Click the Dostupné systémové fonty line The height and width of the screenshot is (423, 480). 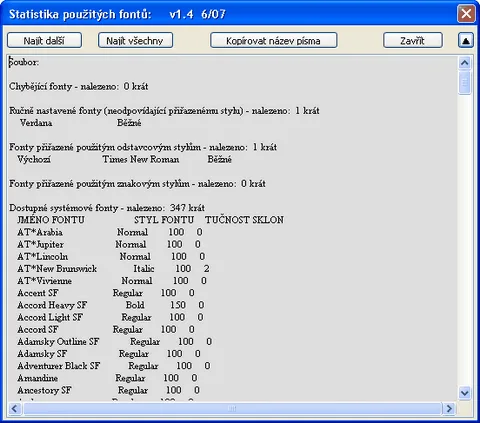[x=107, y=208]
